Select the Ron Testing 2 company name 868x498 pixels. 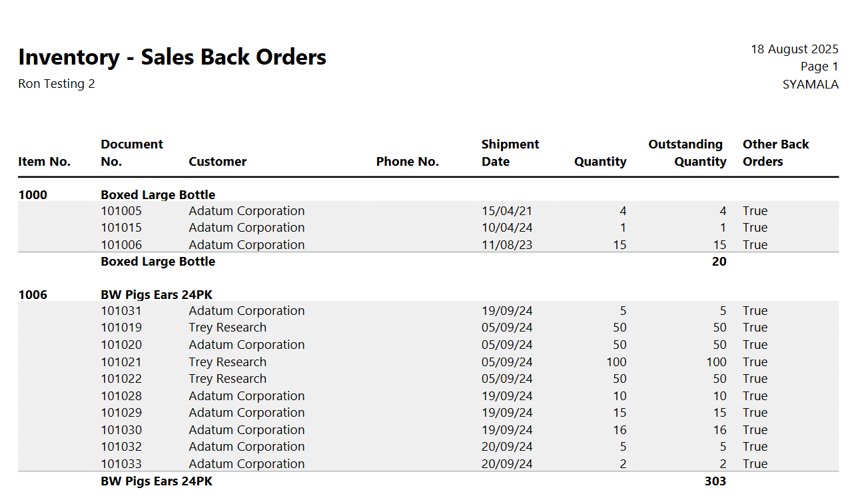[57, 84]
